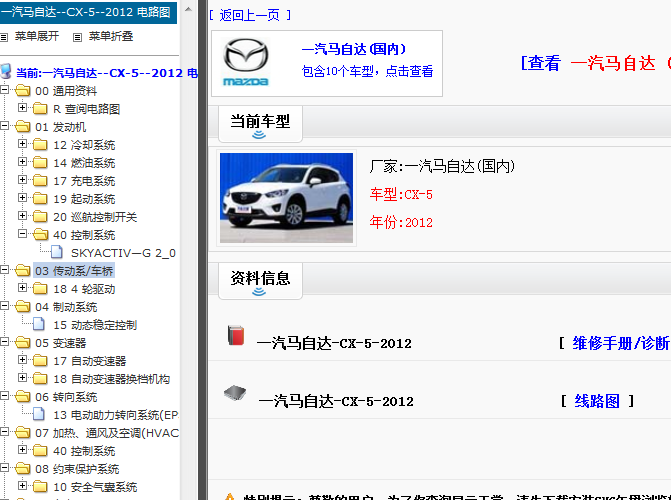The image size is (671, 500).
Task: Click the document icon of 15 动态稳定控制
Action: [x=39, y=324]
